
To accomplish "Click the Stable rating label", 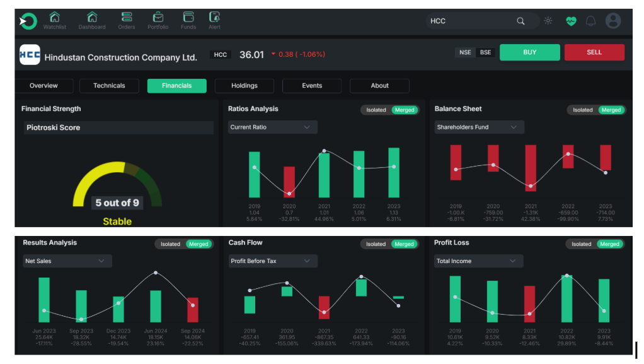I will [x=117, y=221].
